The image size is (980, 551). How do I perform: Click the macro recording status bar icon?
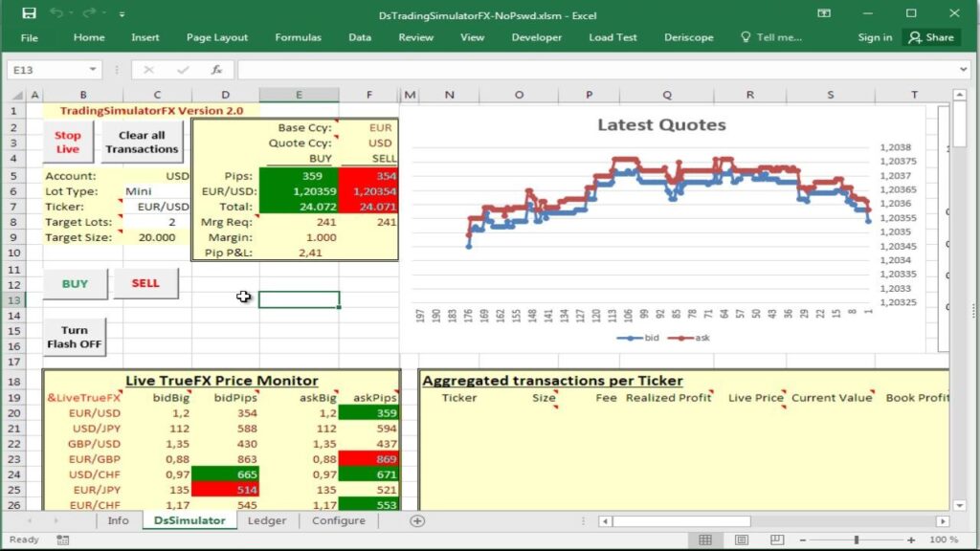pyautogui.click(x=62, y=540)
